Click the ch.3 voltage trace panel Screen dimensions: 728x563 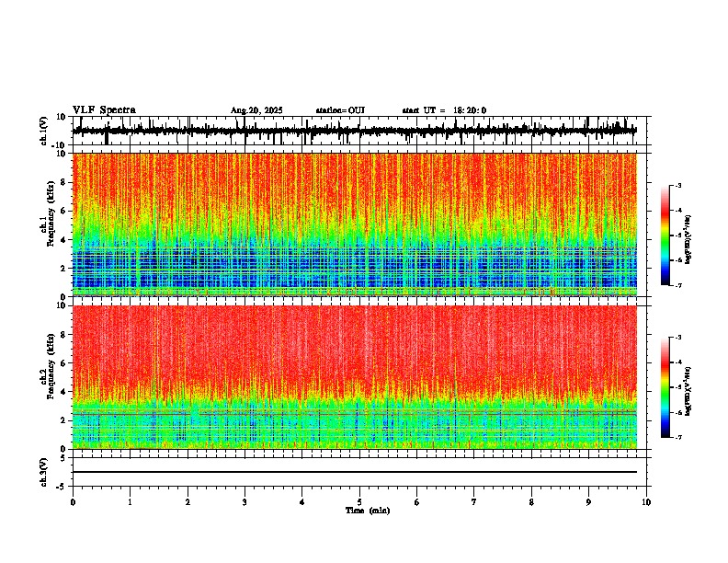(359, 472)
